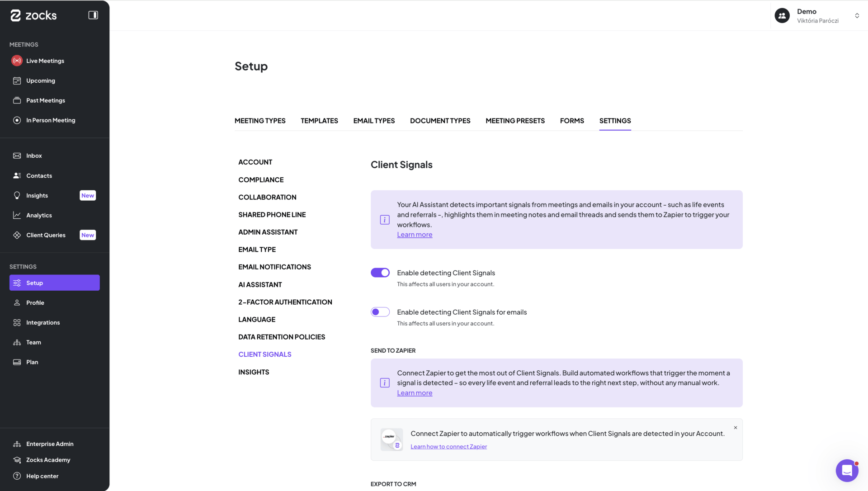
Task: Select the Settings tab
Action: point(615,121)
